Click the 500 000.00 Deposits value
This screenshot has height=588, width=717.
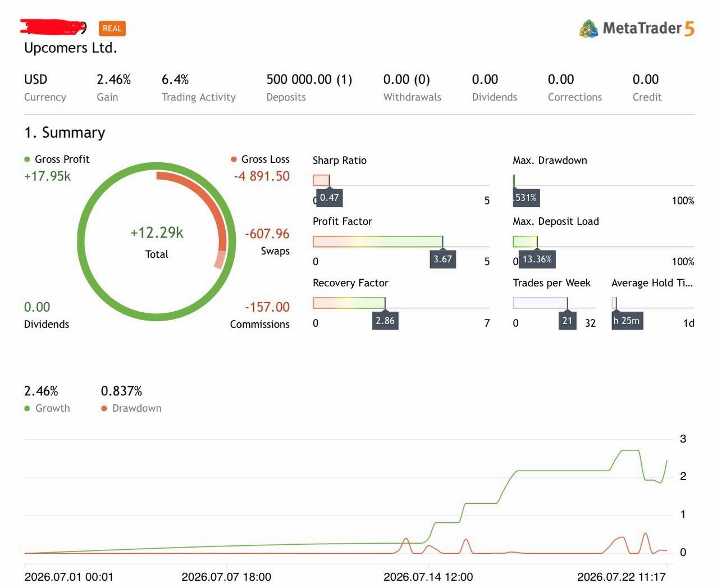(x=309, y=80)
